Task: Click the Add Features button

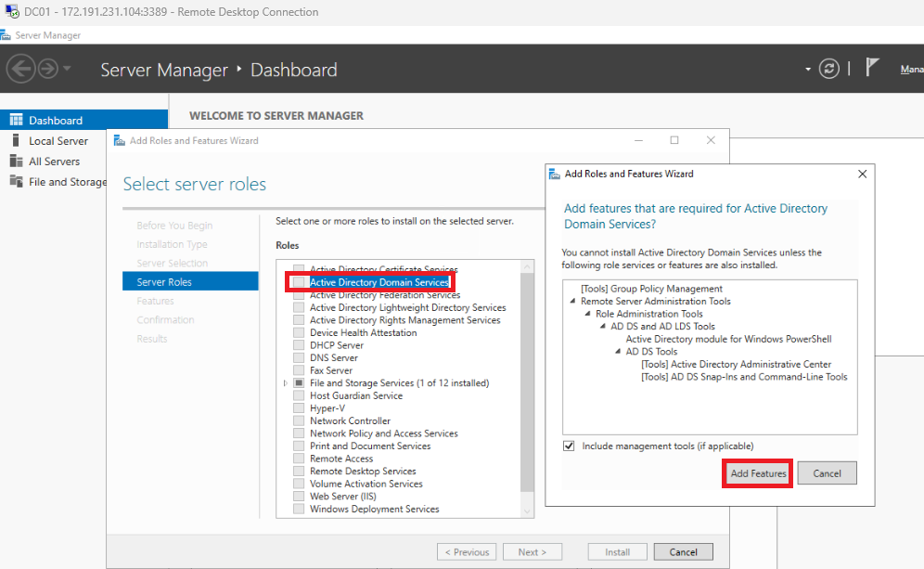Action: [758, 473]
